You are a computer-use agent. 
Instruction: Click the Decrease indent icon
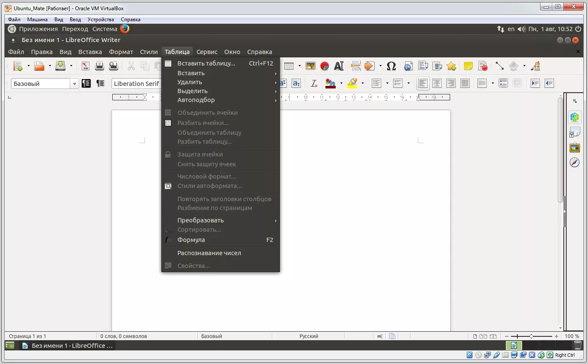(x=549, y=83)
